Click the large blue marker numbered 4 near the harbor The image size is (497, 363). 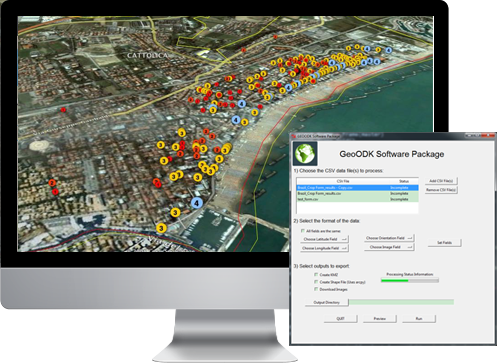click(x=197, y=203)
